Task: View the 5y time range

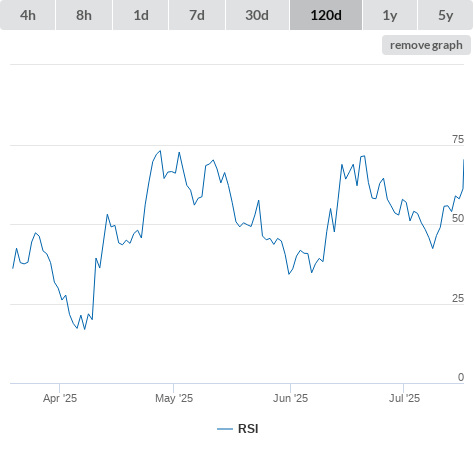Action: click(x=445, y=15)
